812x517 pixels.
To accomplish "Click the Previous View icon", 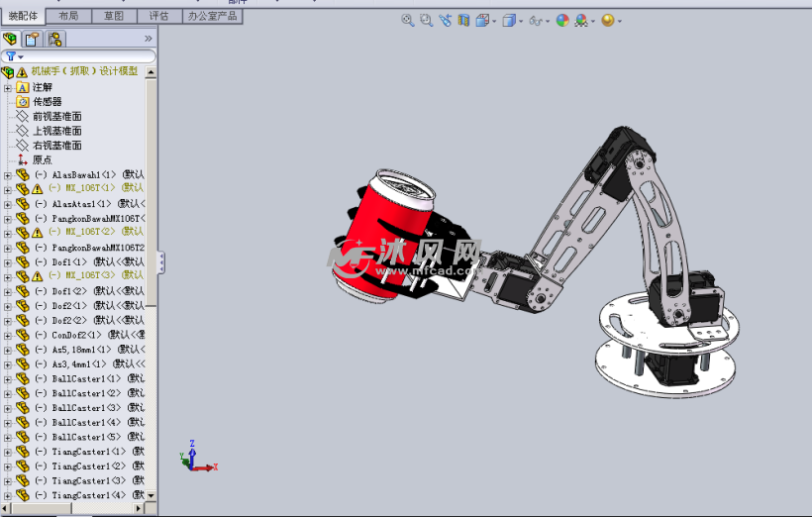I will tap(445, 20).
